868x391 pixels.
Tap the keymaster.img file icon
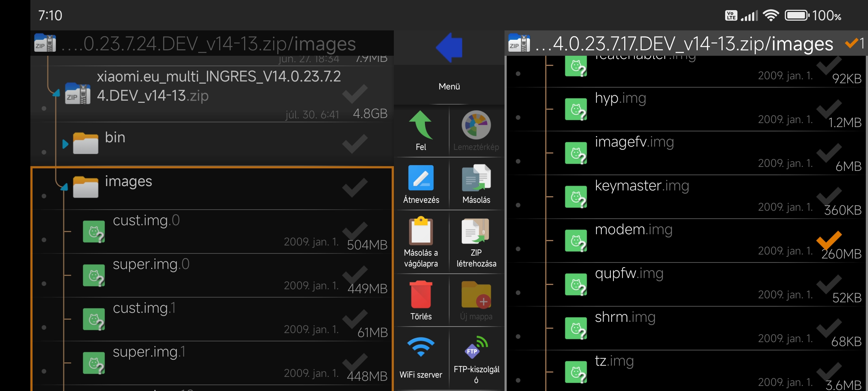(x=576, y=197)
